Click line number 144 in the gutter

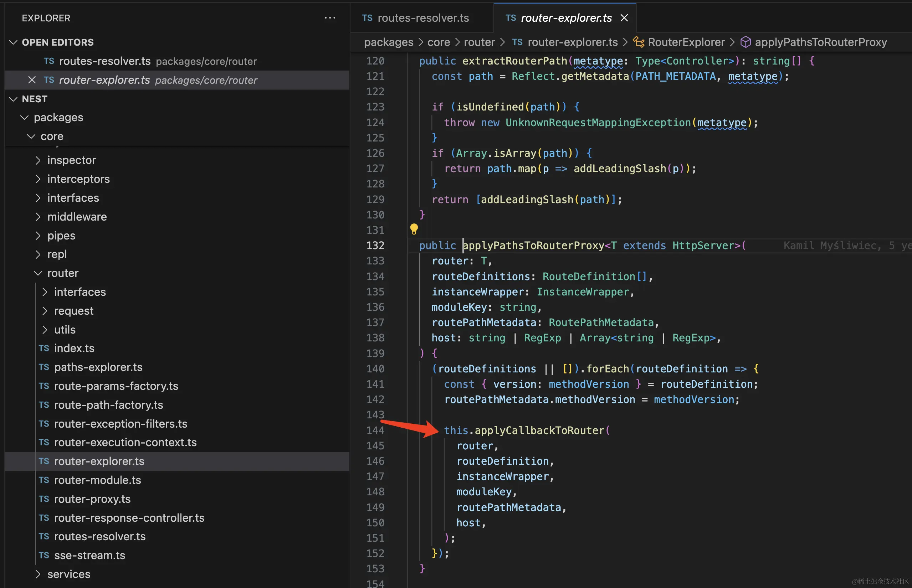coord(375,430)
